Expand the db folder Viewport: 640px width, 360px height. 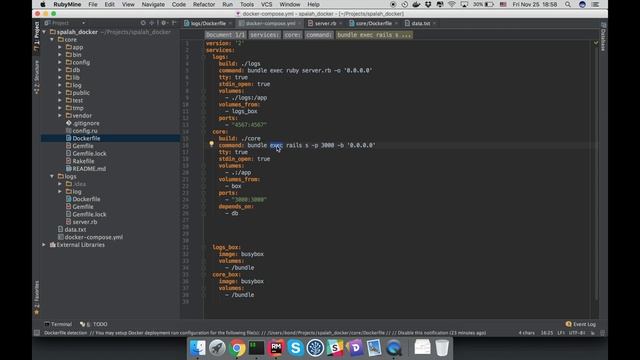(x=60, y=70)
